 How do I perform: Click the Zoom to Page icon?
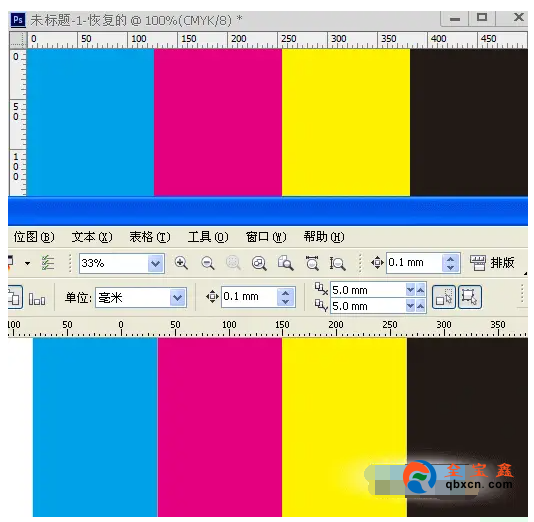point(285,263)
